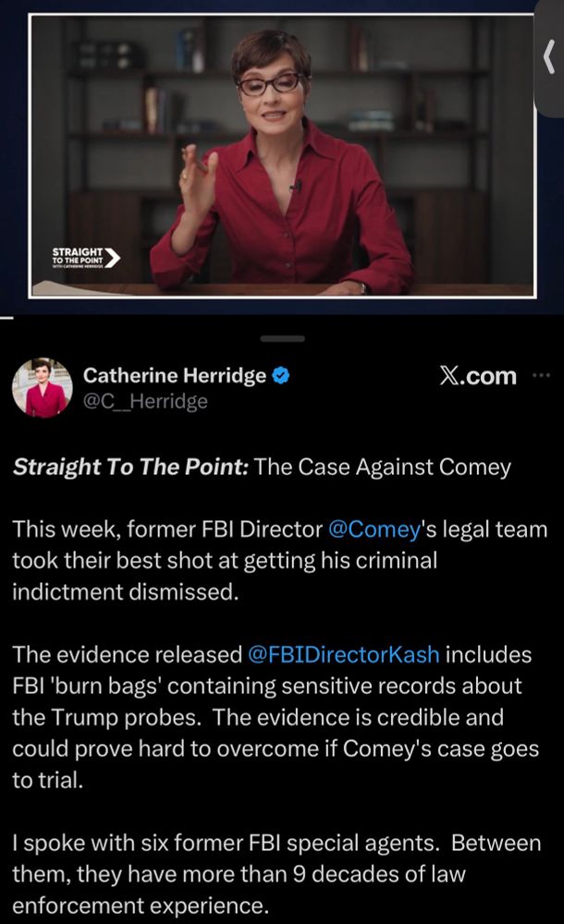Select the italic 'Straight To The Point:' heading

[x=130, y=467]
